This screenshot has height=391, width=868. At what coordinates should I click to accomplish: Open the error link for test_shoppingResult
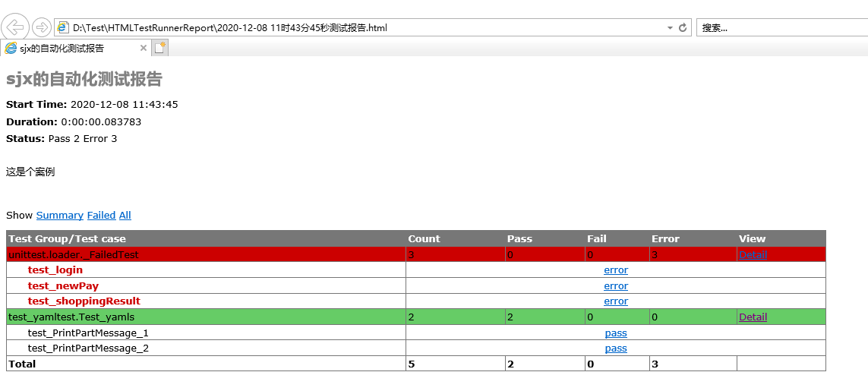coord(616,301)
